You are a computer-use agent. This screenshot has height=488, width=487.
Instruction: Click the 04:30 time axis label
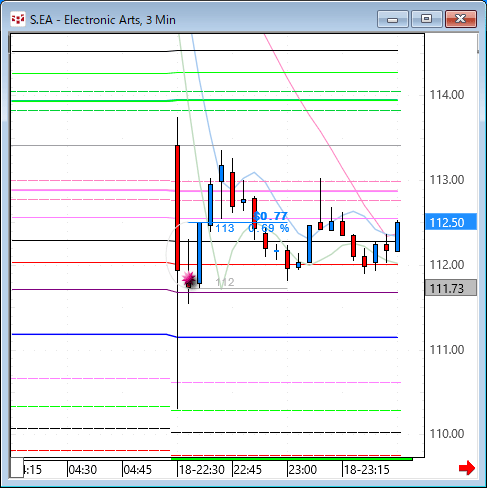click(x=82, y=470)
